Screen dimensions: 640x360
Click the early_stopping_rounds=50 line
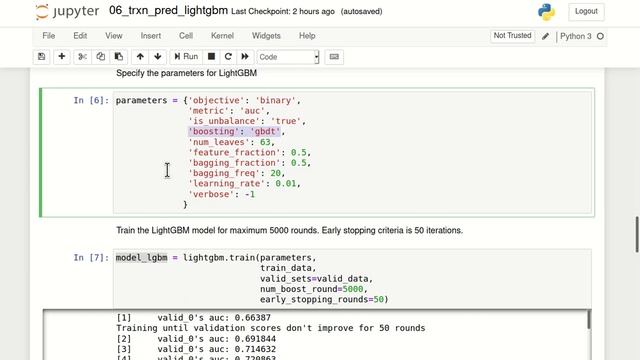pyautogui.click(x=324, y=299)
